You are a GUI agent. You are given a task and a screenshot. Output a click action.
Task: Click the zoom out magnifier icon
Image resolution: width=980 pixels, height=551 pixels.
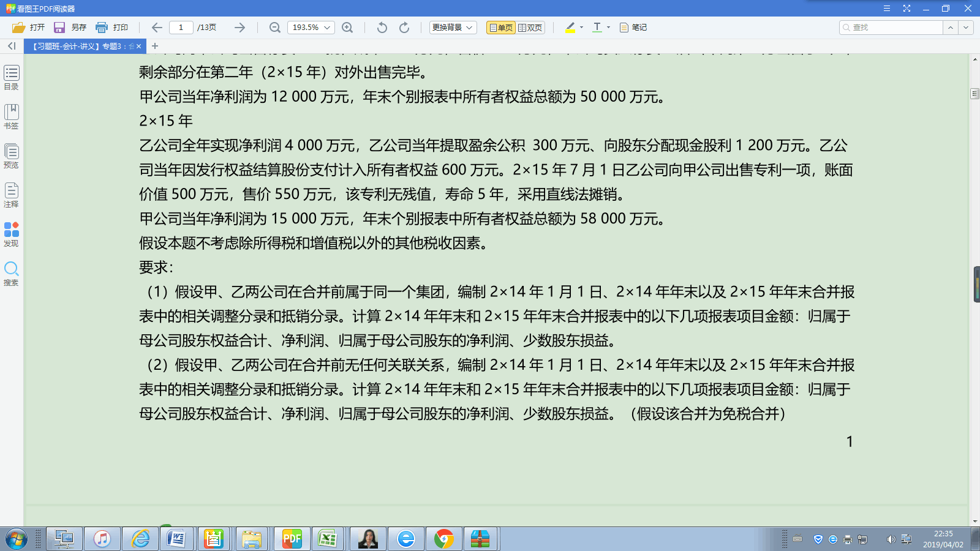coord(275,28)
